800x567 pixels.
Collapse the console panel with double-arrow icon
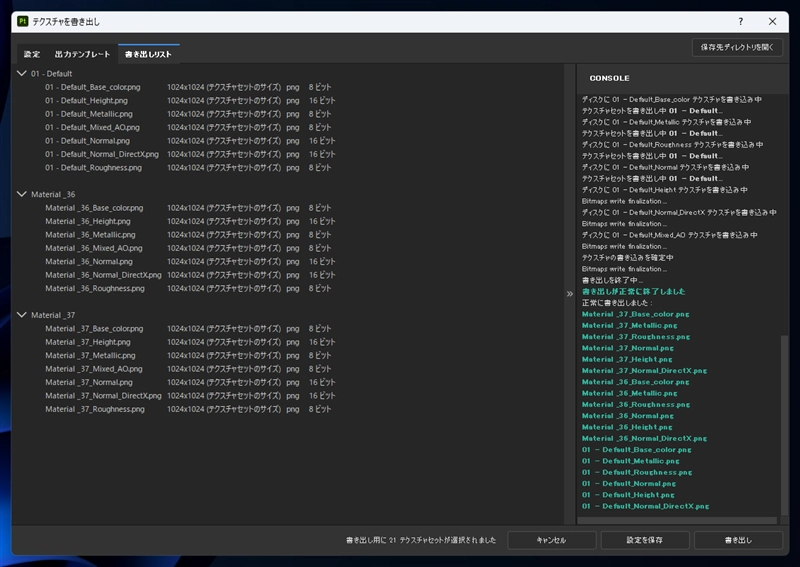570,294
